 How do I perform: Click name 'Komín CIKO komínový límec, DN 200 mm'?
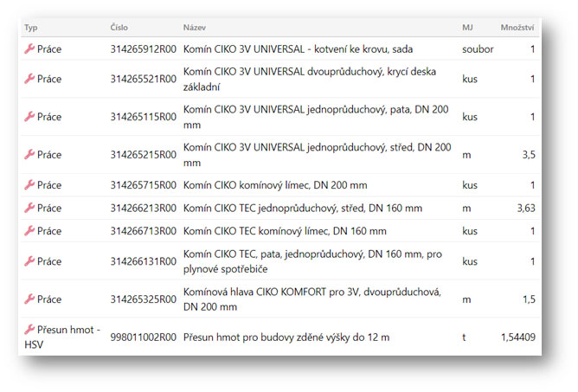tap(275, 185)
